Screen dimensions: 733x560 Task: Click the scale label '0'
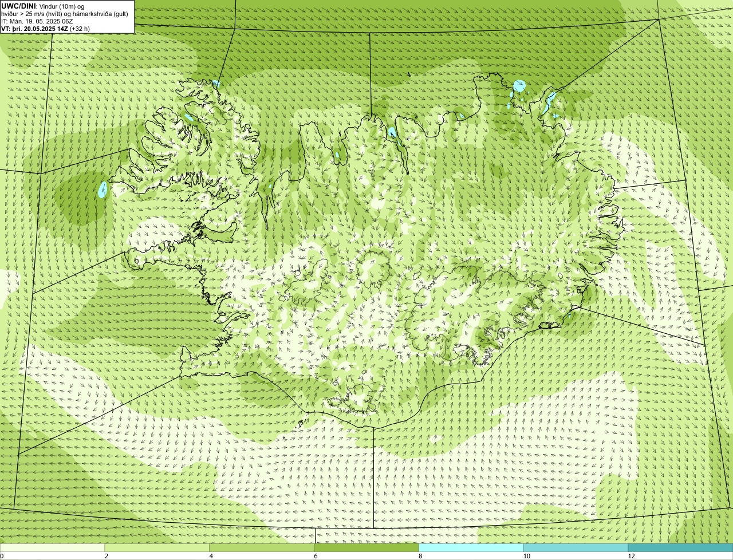(2, 556)
